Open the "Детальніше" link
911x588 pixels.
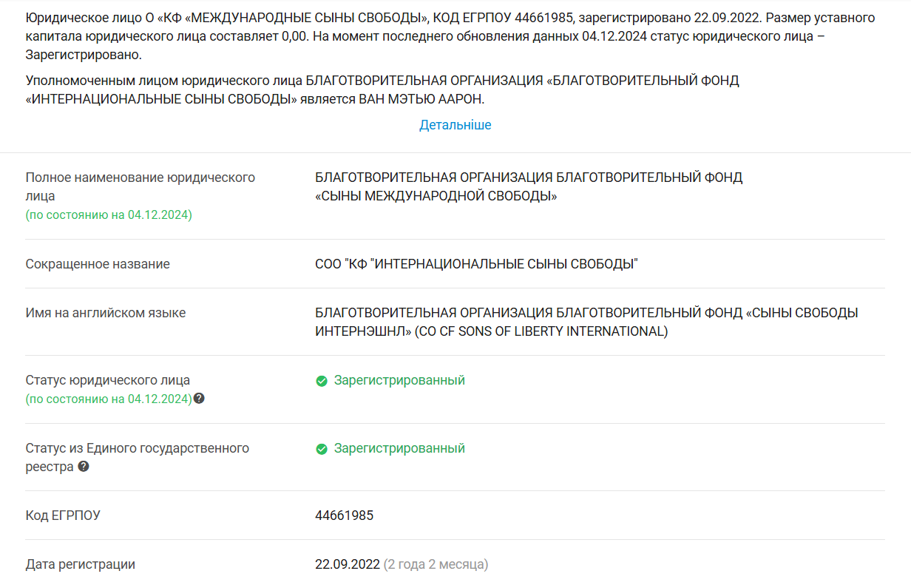point(455,125)
